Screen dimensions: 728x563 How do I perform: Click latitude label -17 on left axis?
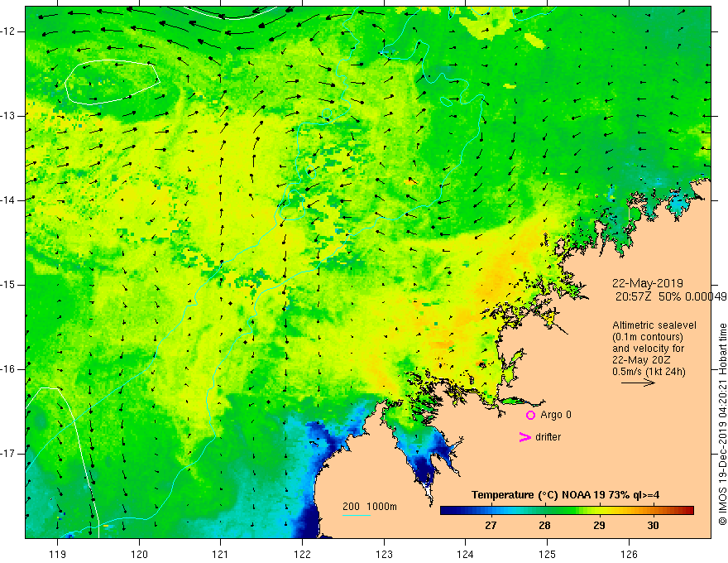[8, 454]
